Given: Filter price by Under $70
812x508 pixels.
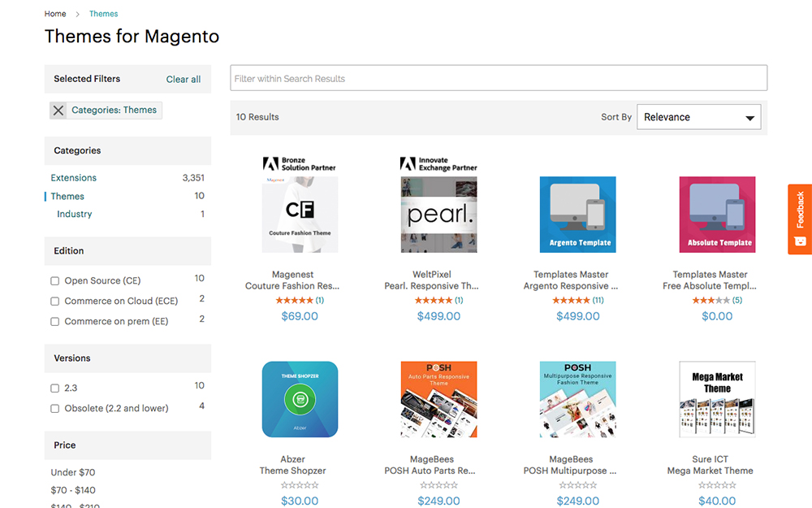Looking at the screenshot, I should pos(73,472).
